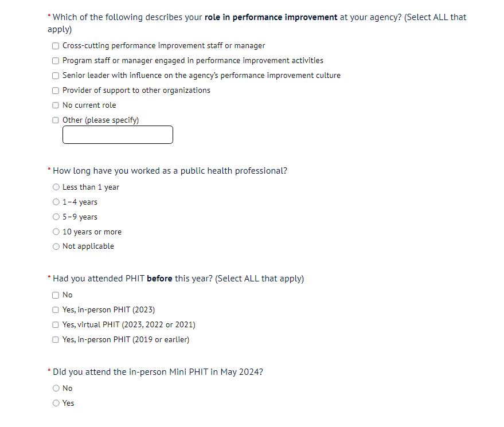Pick 10 years or more

pyautogui.click(x=56, y=232)
